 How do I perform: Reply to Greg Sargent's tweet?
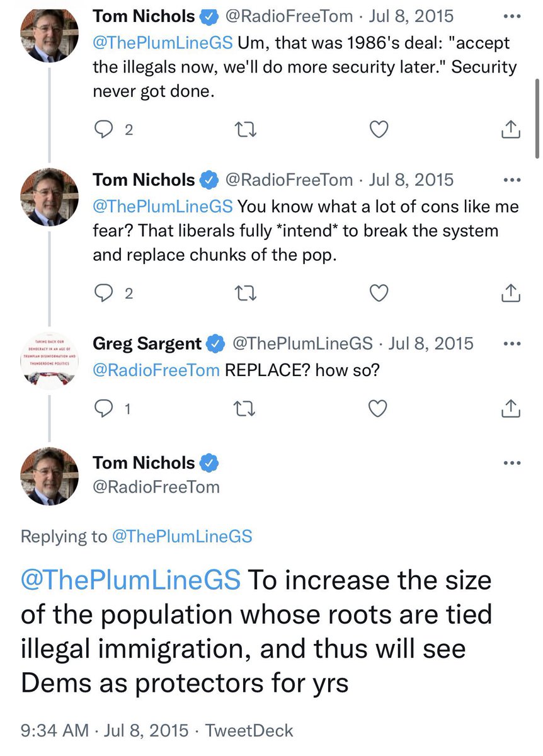coord(103,409)
